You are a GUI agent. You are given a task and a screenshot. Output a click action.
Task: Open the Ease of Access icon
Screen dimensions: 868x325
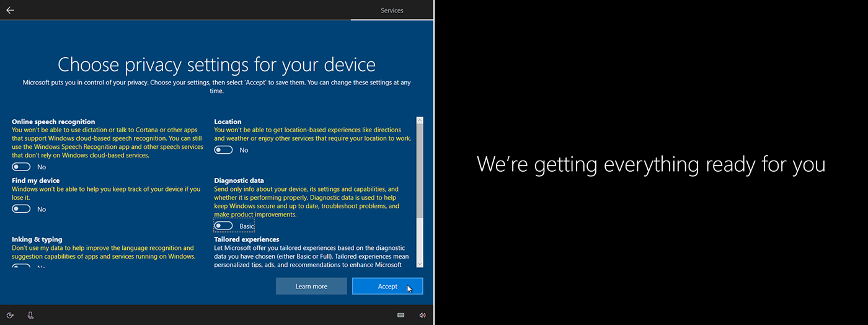[x=10, y=315]
